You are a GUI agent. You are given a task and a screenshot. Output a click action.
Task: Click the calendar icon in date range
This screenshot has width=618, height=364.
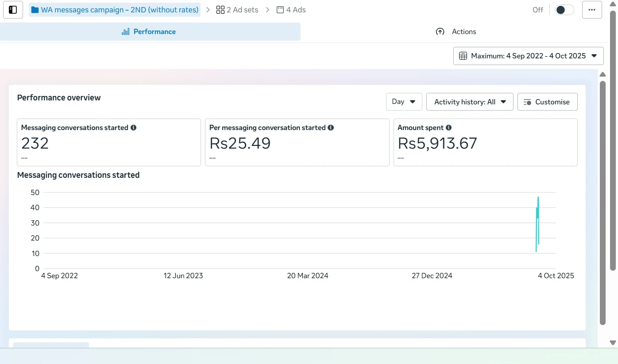[463, 56]
